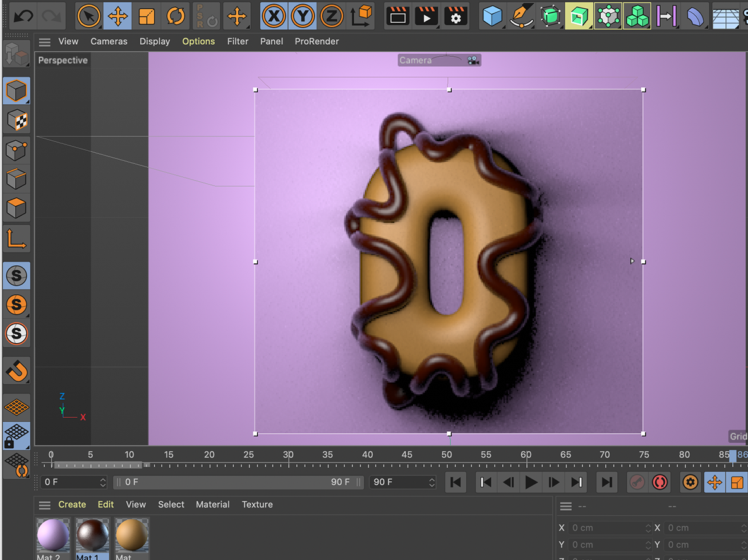Enable Model mode cube icon
Screen dimensions: 748x560
16,90
